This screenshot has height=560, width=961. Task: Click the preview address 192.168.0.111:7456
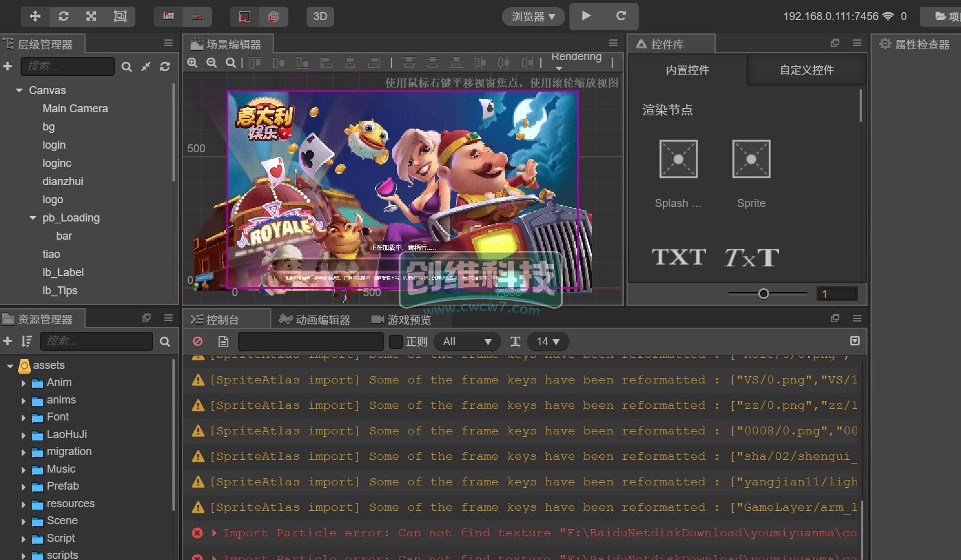click(x=830, y=16)
